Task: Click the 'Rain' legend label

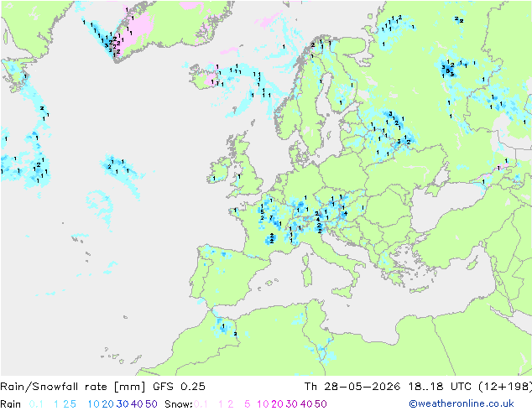Action: (x=11, y=404)
